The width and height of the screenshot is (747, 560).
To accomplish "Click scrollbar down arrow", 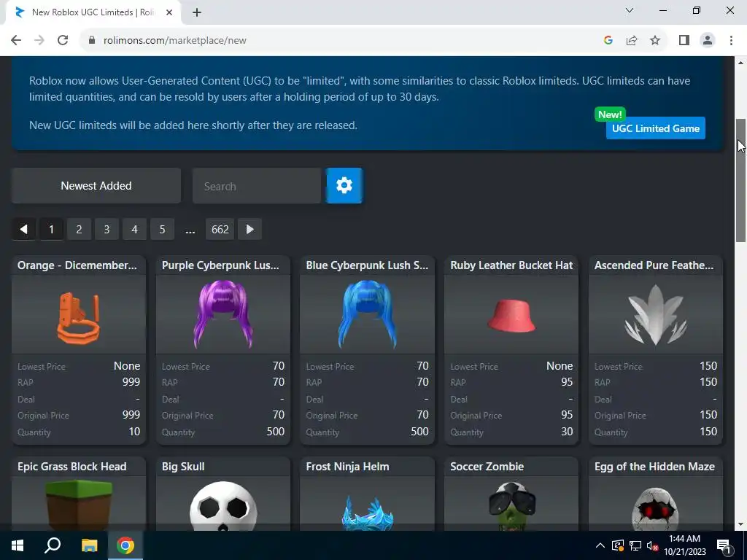I will pos(741,525).
